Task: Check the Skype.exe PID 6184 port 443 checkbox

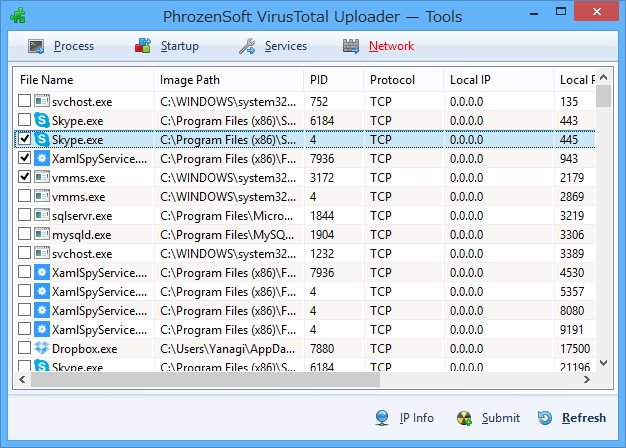Action: (24, 120)
